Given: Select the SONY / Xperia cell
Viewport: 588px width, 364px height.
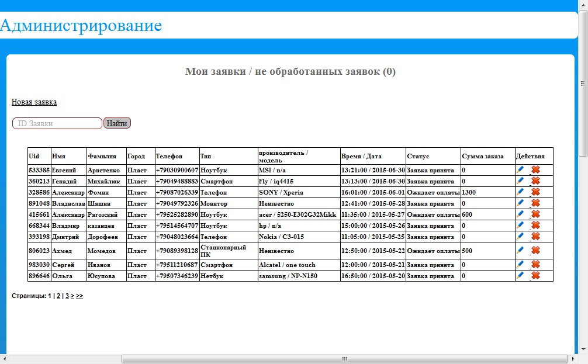Looking at the screenshot, I should pyautogui.click(x=299, y=192).
